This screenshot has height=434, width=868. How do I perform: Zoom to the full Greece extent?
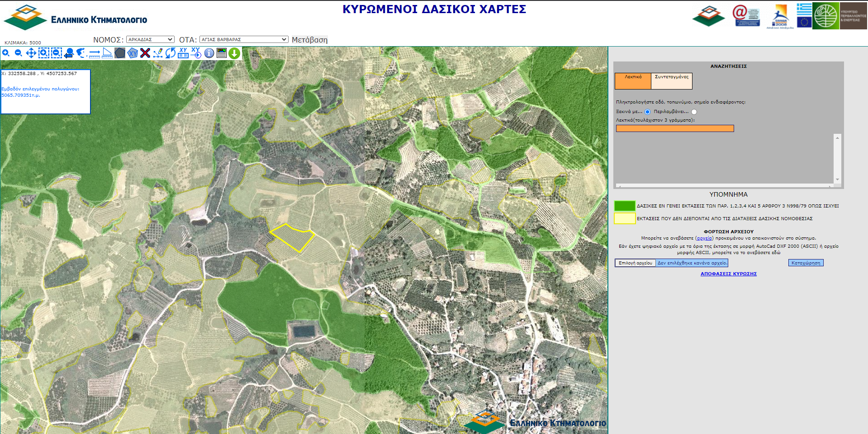click(81, 53)
